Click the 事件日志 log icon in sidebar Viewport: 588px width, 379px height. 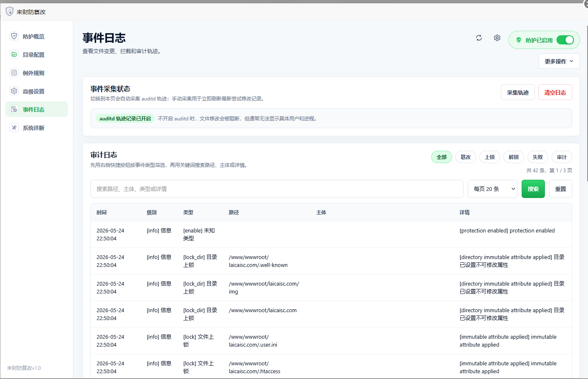[14, 109]
